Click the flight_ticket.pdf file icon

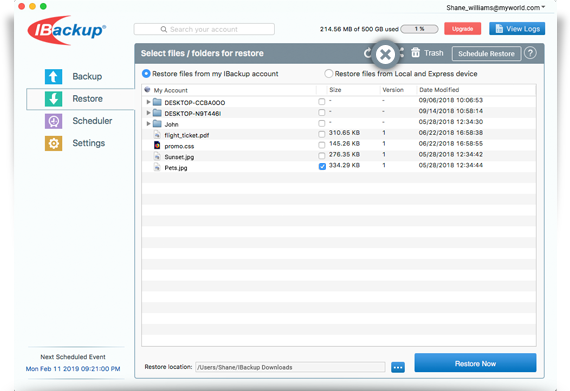[157, 135]
